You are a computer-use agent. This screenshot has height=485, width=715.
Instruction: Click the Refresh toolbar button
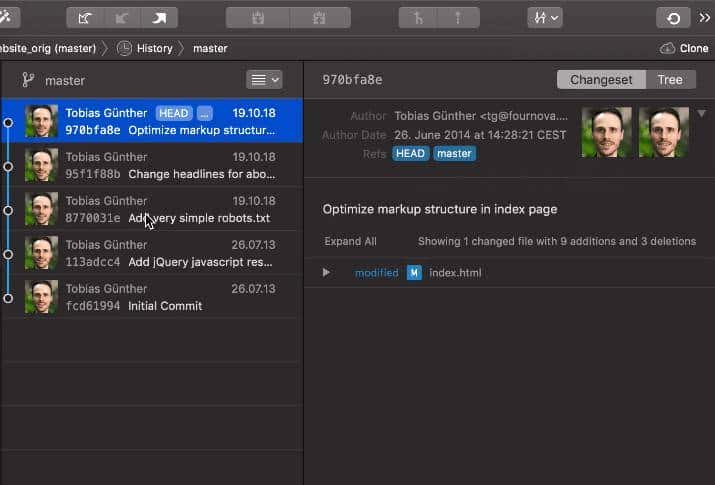point(673,18)
